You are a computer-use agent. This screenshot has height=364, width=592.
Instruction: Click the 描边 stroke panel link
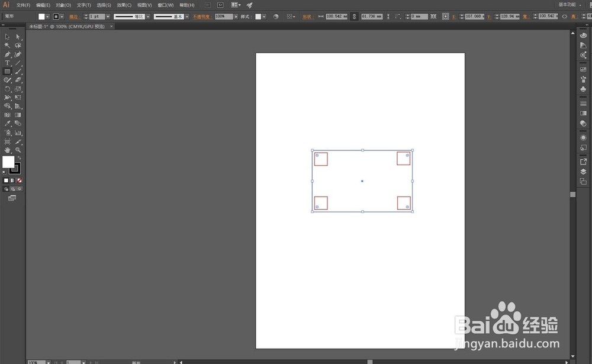pos(73,17)
